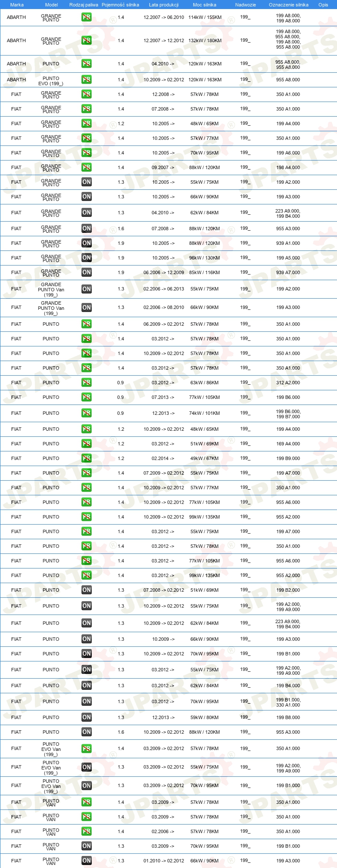Select the '132kW / 180KM' engine power cell
Screen dimensions: 337x868
205,41
